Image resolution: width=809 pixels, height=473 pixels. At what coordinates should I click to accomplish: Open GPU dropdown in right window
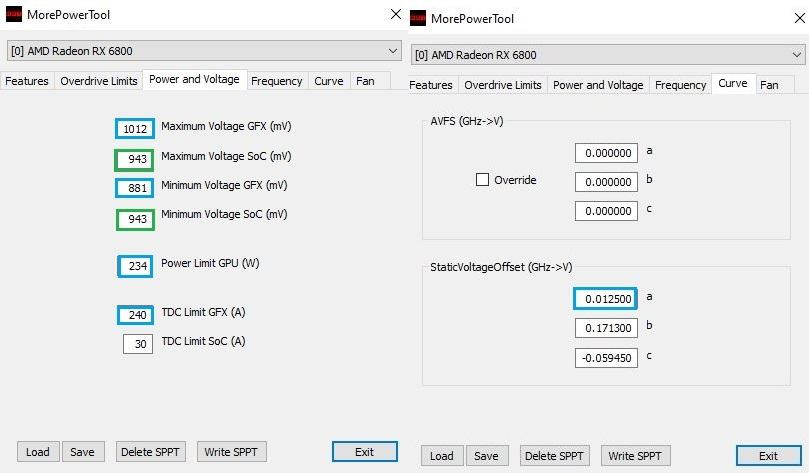coord(608,55)
